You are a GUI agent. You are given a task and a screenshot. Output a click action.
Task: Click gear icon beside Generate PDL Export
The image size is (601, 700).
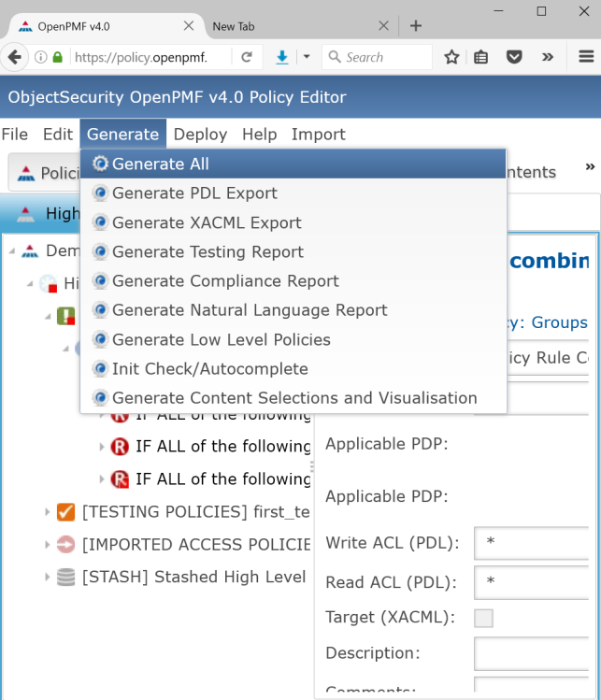pos(100,193)
